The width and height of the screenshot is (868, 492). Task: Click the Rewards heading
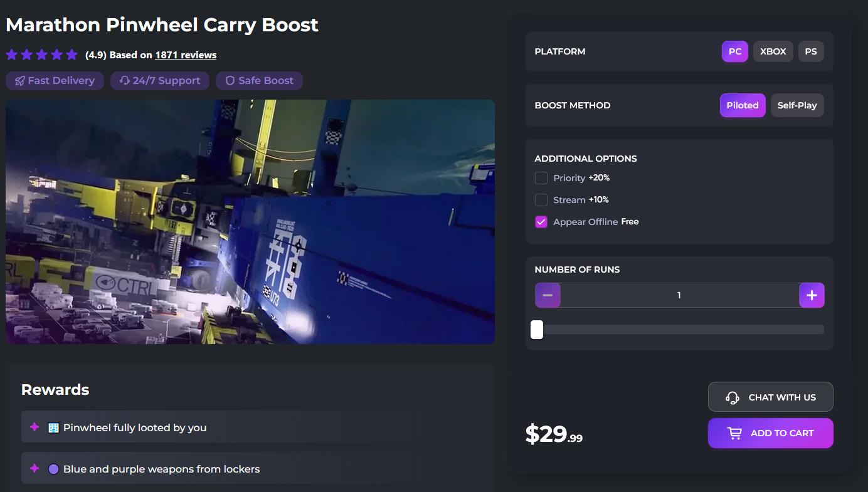pos(55,390)
